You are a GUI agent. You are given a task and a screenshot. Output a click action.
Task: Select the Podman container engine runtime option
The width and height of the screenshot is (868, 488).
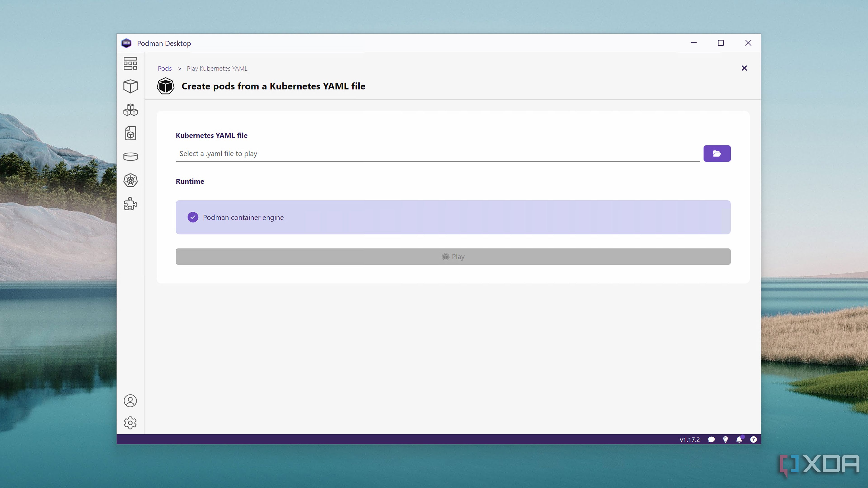click(x=453, y=217)
